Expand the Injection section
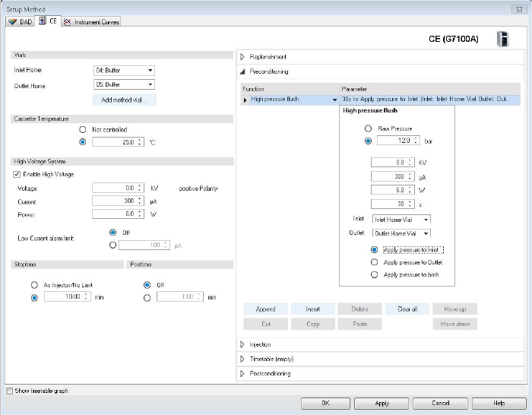The height and width of the screenshot is (415, 532). [x=242, y=344]
